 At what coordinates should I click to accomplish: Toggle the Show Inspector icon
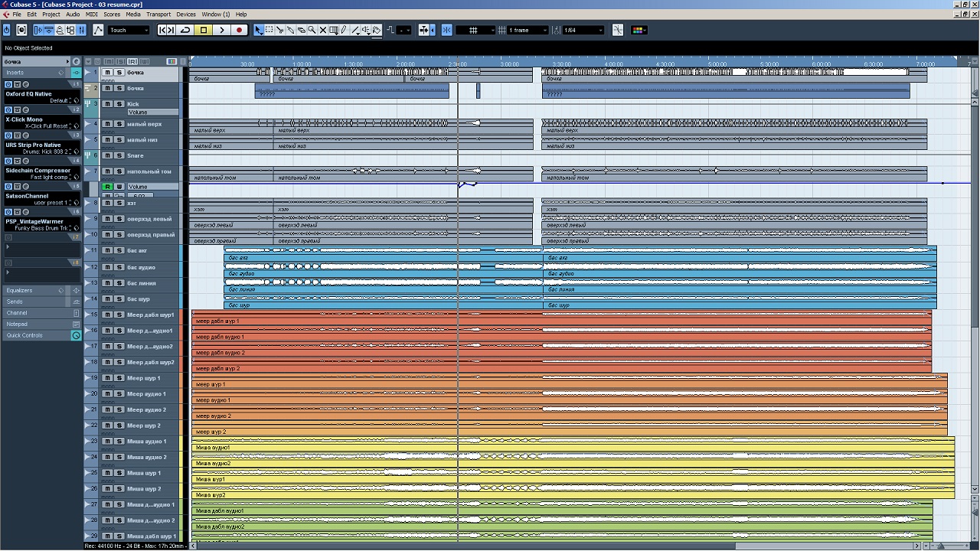38,30
